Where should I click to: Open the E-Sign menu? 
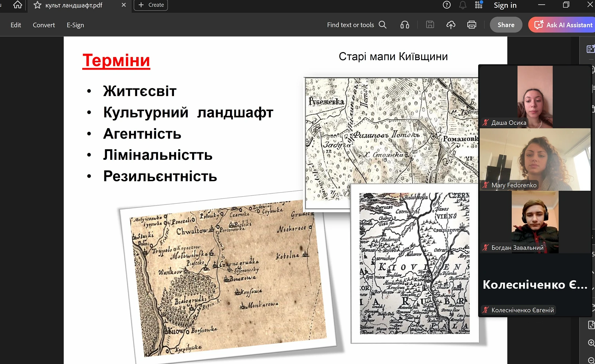point(75,25)
